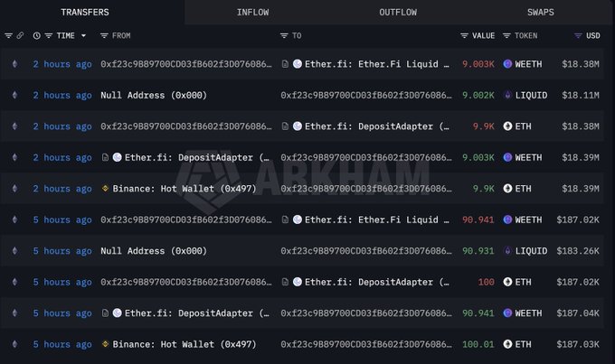The width and height of the screenshot is (615, 364).
Task: Open the TOKEN column filter
Action: coord(506,35)
